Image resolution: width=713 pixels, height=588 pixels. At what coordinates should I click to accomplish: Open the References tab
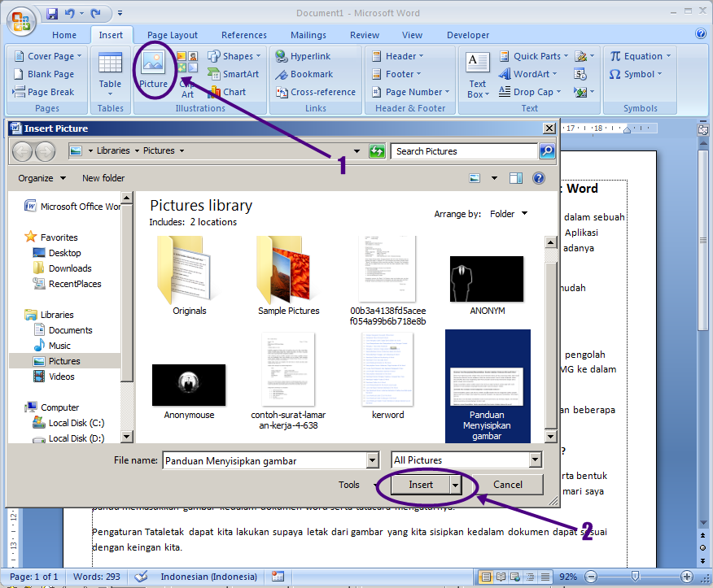(243, 35)
